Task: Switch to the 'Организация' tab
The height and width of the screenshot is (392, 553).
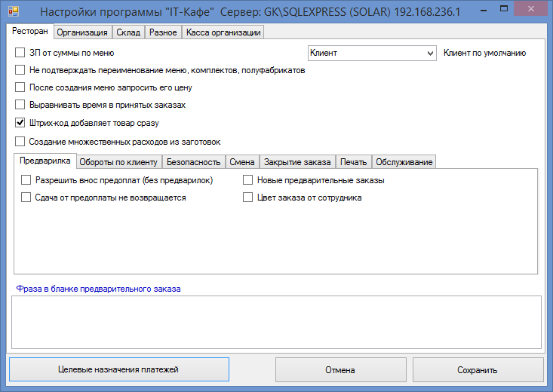Action: coord(83,33)
